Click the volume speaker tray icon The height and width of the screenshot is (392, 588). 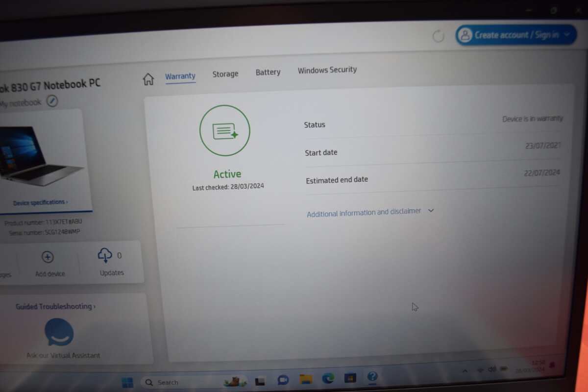pos(492,369)
